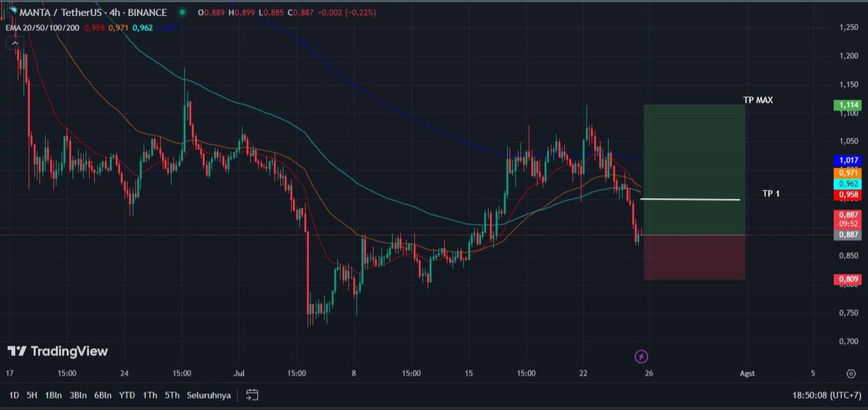
Task: Click the orange 0,971 price scale label
Action: click(x=848, y=173)
